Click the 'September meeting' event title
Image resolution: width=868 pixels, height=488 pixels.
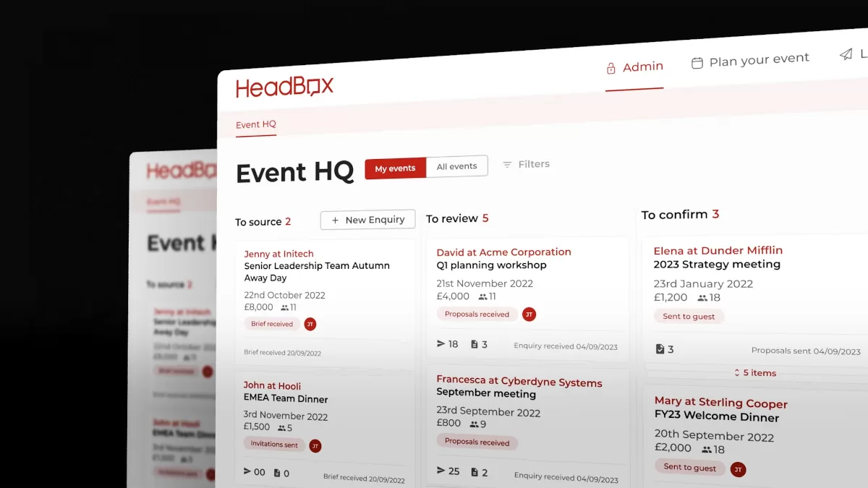coord(486,394)
